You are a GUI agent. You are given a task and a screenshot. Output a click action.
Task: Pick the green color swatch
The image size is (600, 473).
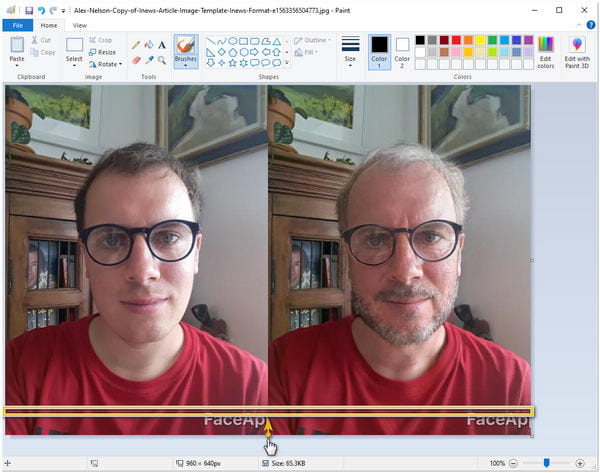tap(492, 40)
